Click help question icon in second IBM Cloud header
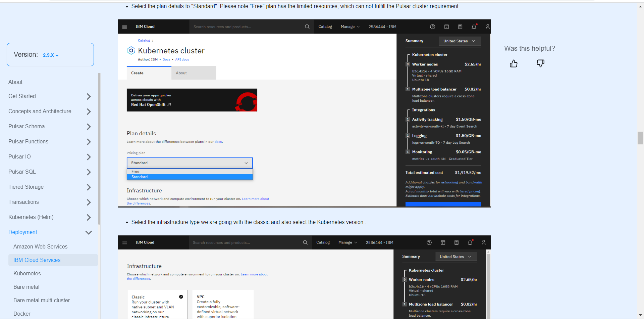 tap(429, 242)
